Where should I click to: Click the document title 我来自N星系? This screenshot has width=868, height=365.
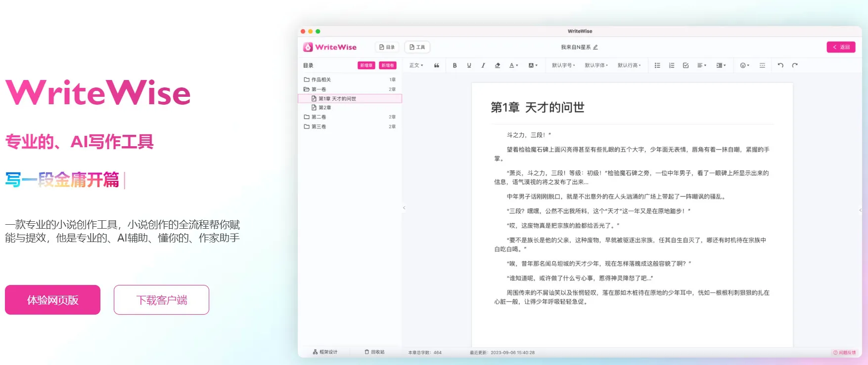(x=576, y=47)
